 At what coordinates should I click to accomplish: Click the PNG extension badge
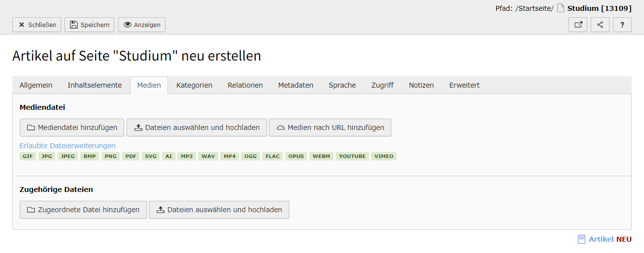[111, 157]
